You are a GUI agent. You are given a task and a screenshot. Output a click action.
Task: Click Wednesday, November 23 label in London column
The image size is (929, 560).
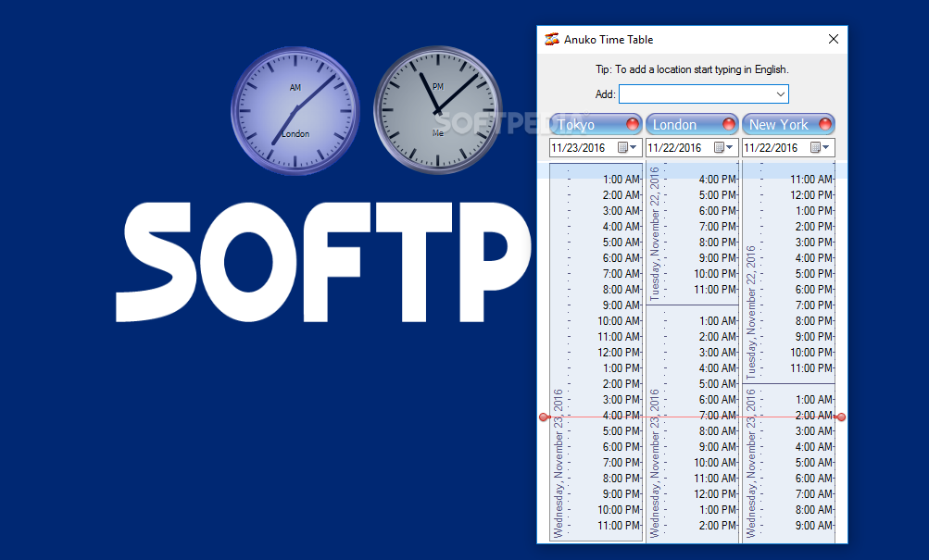(655, 463)
